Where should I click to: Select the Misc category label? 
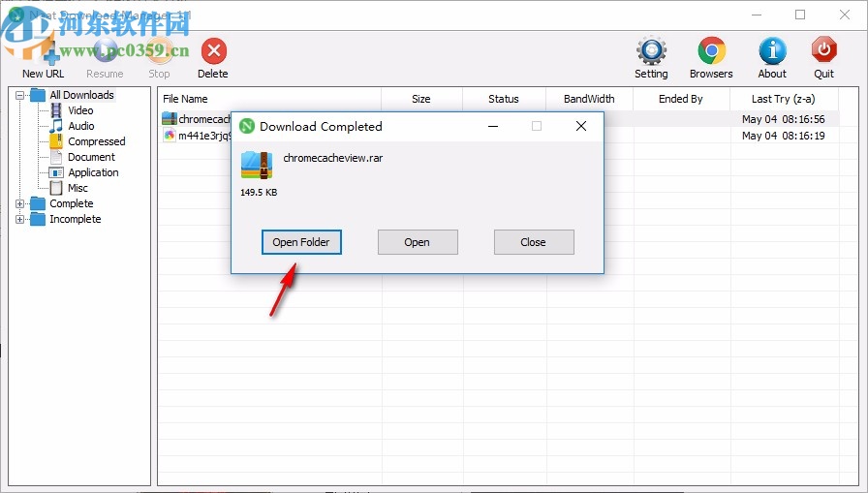tap(77, 188)
